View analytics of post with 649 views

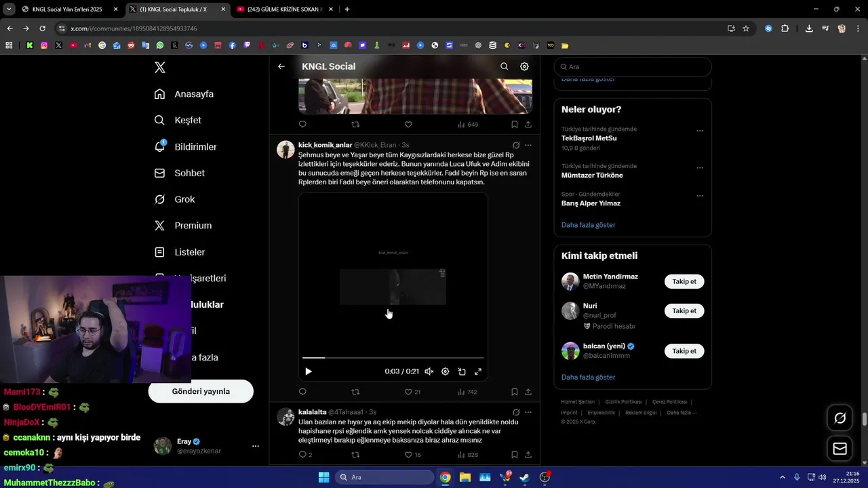[468, 125]
